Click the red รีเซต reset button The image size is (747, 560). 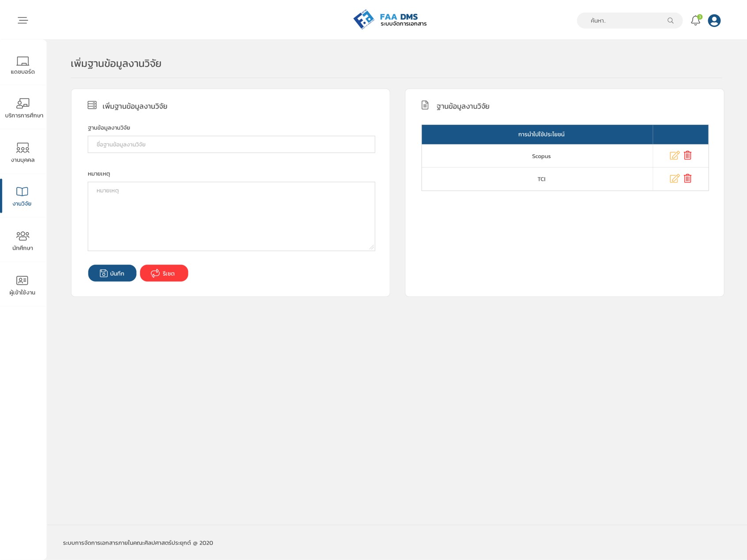pyautogui.click(x=164, y=273)
